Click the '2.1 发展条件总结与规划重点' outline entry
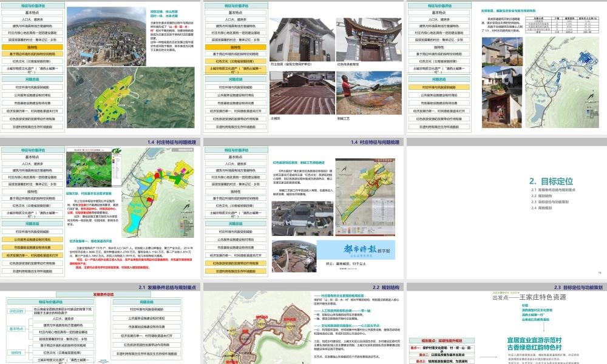Image resolution: width=607 pixels, height=364 pixels. (553, 190)
